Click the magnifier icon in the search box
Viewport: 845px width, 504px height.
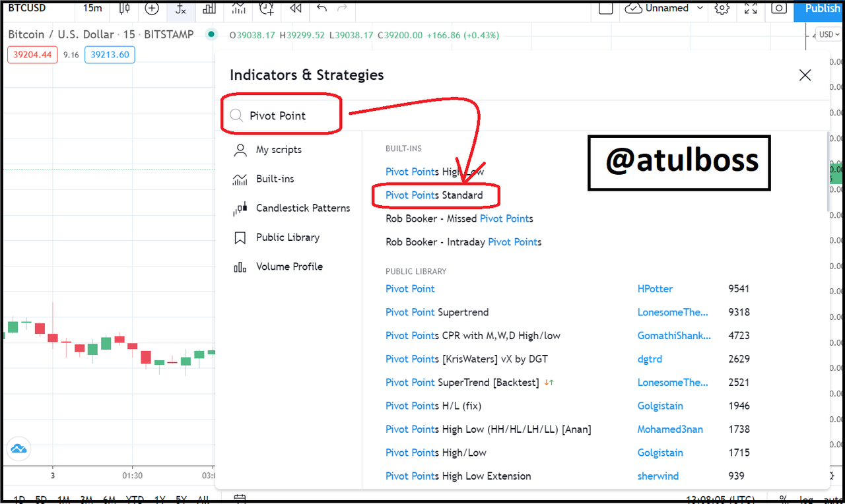click(236, 116)
